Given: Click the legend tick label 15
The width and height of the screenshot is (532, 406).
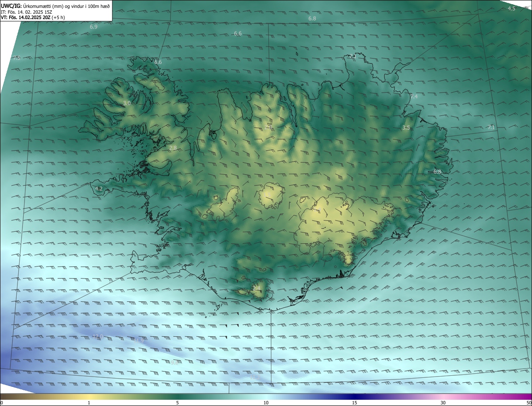Looking at the screenshot, I should click(355, 403).
